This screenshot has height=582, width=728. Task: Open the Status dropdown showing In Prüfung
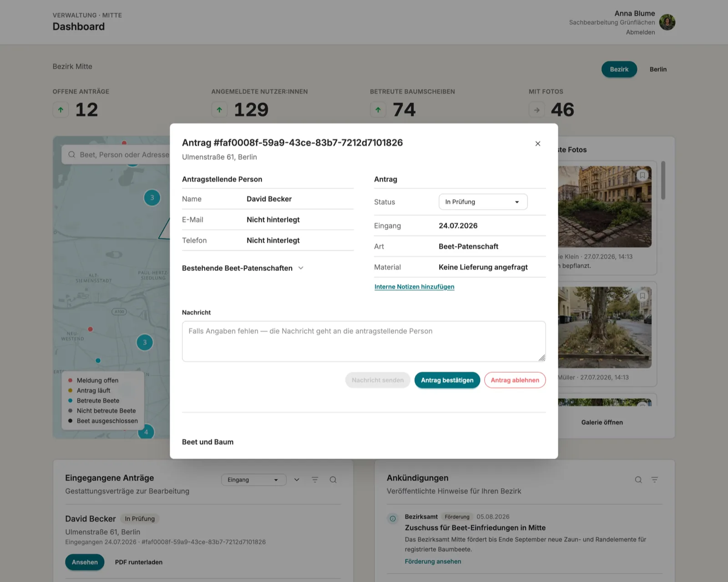(483, 202)
